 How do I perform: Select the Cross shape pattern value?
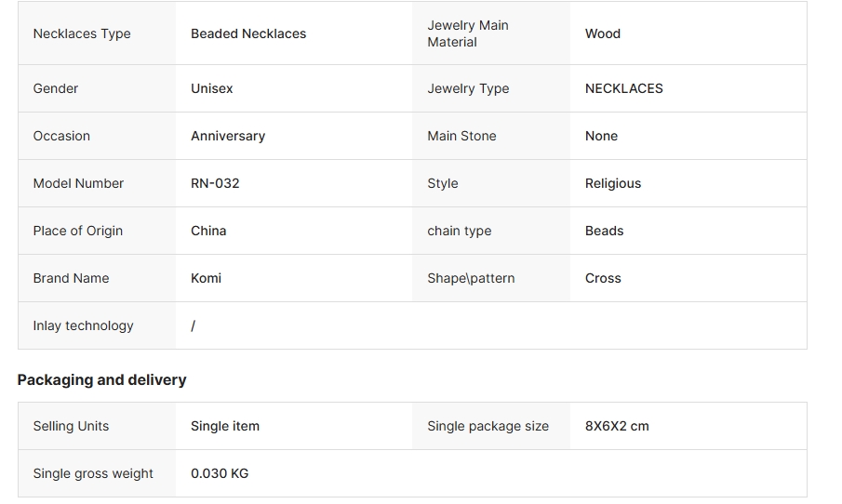click(x=603, y=278)
